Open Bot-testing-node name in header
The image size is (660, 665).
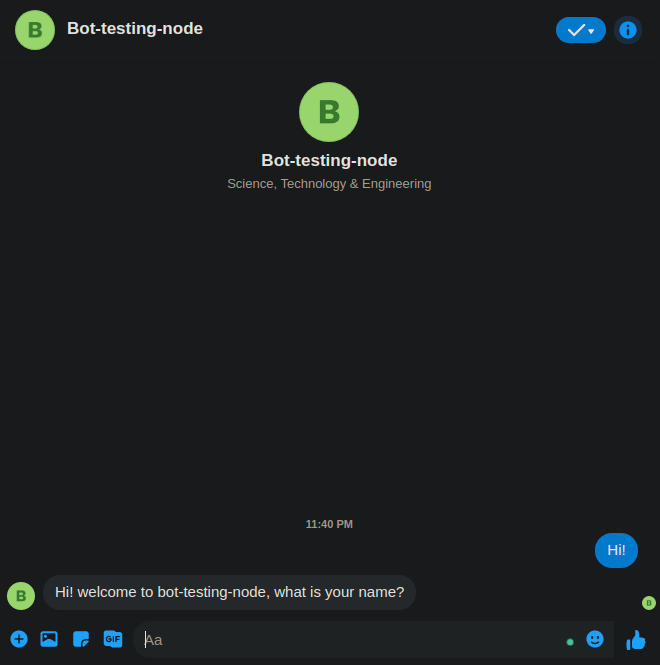135,28
